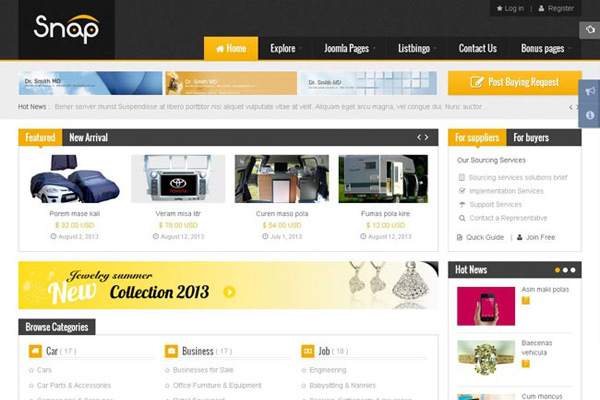This screenshot has width=600, height=400.
Task: Click the Car category title
Action: pyautogui.click(x=52, y=351)
